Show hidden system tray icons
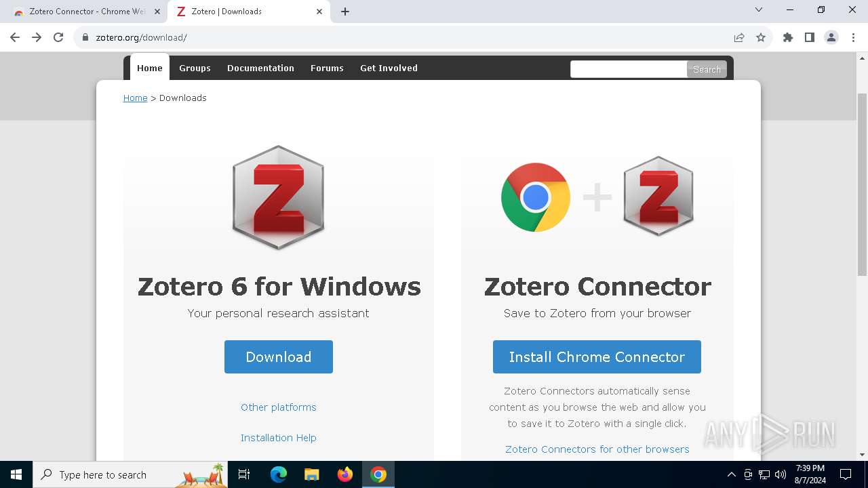 pyautogui.click(x=731, y=474)
